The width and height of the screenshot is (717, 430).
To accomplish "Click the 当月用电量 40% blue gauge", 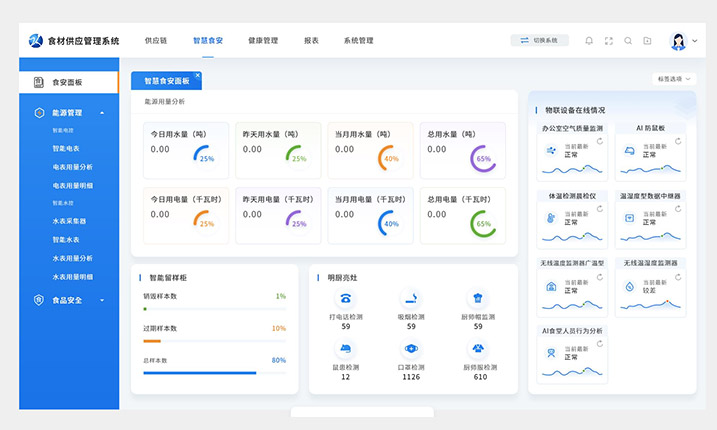I will tap(389, 223).
